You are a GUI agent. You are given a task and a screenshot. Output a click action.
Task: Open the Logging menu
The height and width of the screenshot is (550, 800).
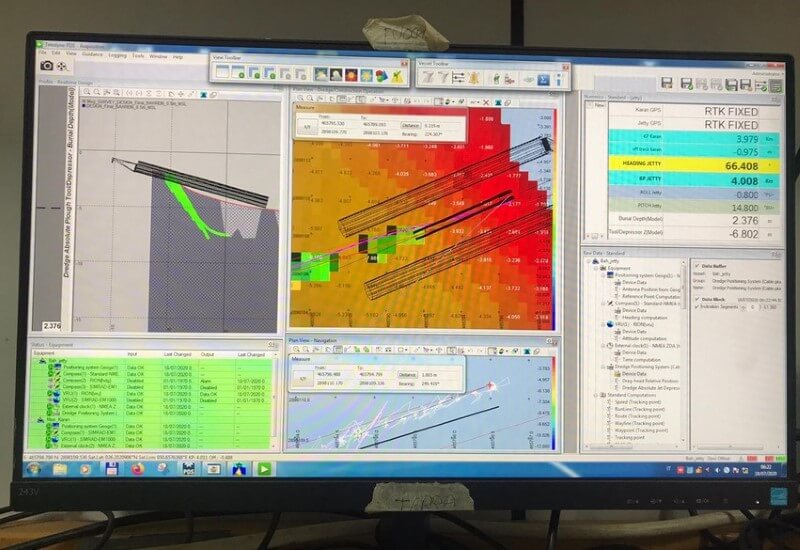[x=117, y=55]
